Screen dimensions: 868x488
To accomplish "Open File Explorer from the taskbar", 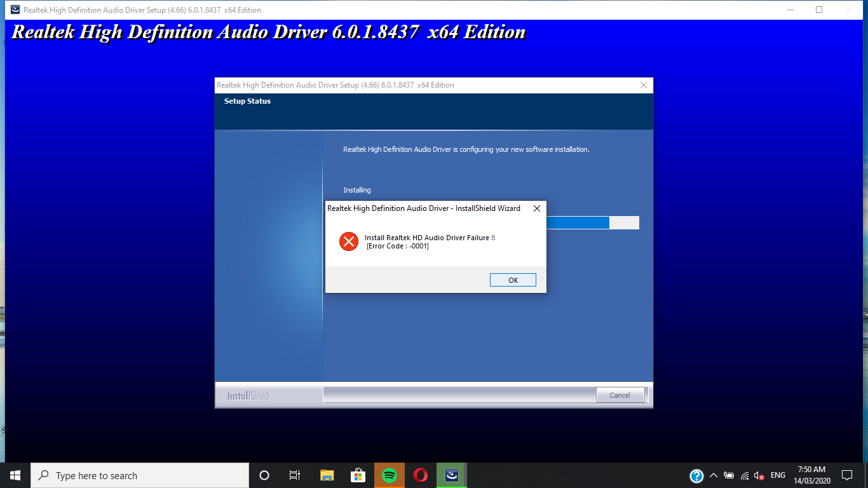I will [327, 475].
